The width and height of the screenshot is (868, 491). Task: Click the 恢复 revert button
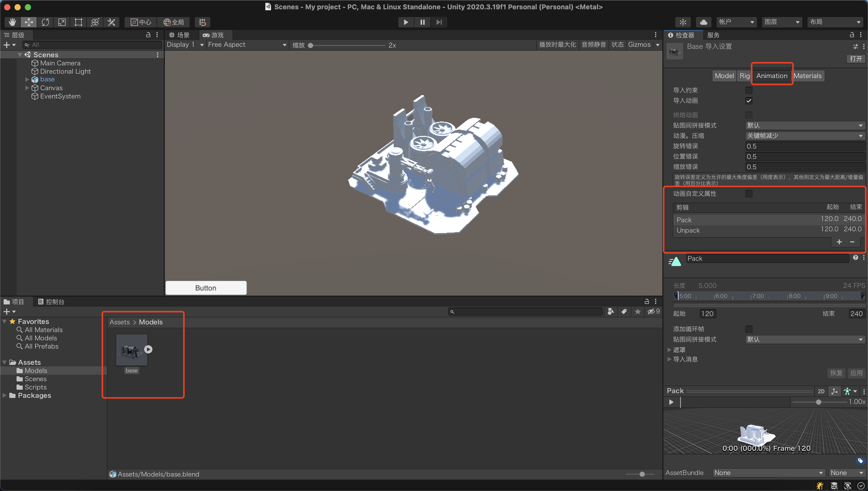pos(836,373)
